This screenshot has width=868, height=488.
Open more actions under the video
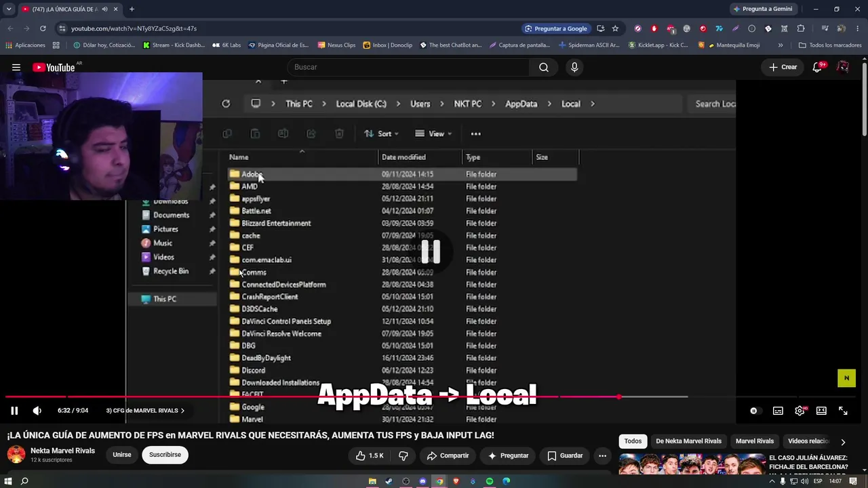pyautogui.click(x=602, y=455)
